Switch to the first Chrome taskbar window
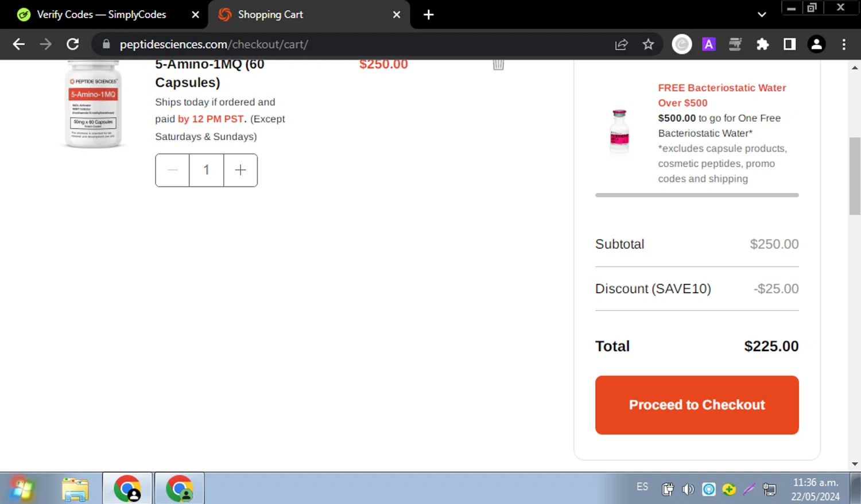The width and height of the screenshot is (861, 504). coord(127,489)
